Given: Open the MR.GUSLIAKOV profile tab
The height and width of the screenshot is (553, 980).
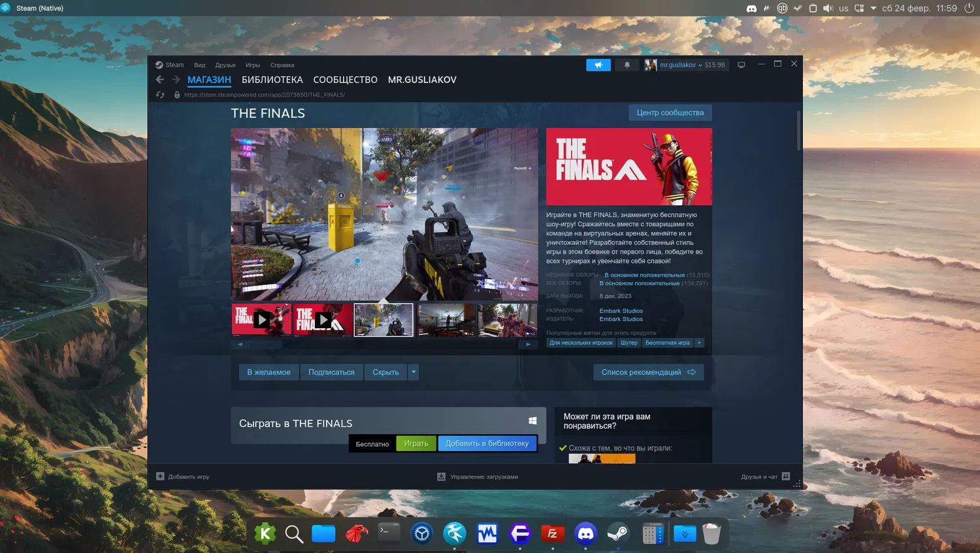Looking at the screenshot, I should pos(422,80).
